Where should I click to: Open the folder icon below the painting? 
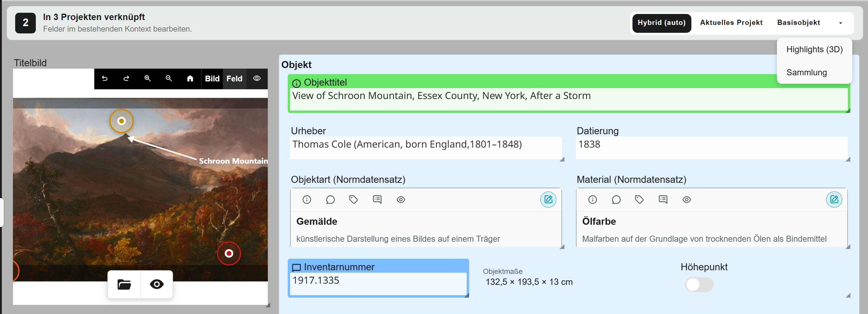(124, 284)
